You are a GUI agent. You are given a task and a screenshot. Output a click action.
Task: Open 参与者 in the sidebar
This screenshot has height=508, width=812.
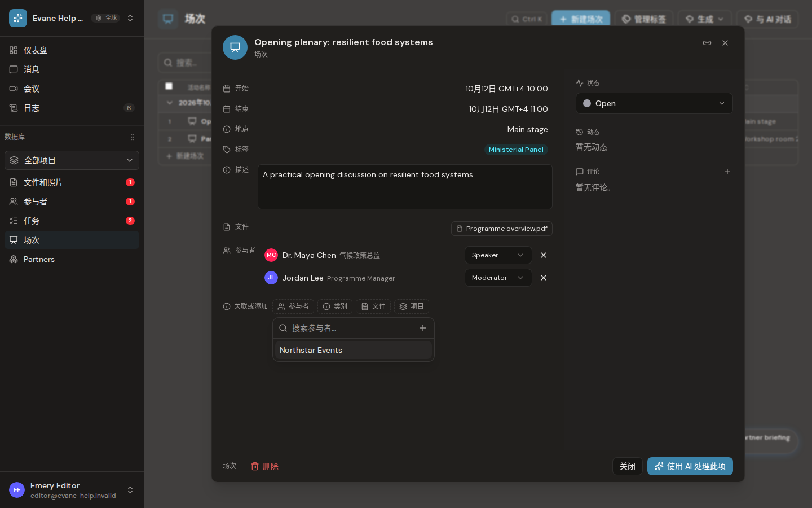(72, 202)
